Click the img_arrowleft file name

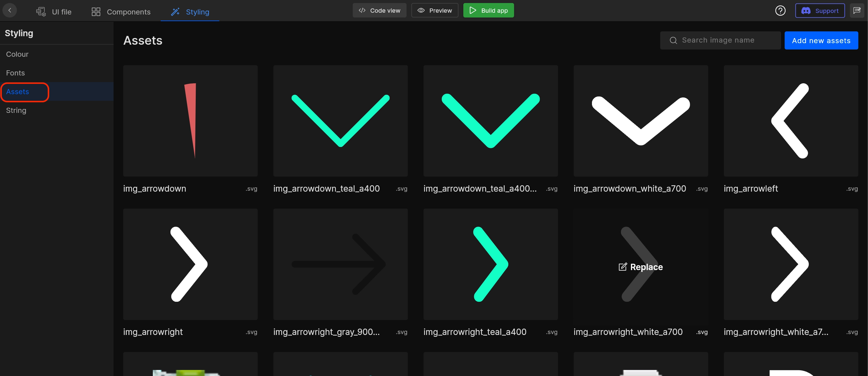pyautogui.click(x=751, y=189)
